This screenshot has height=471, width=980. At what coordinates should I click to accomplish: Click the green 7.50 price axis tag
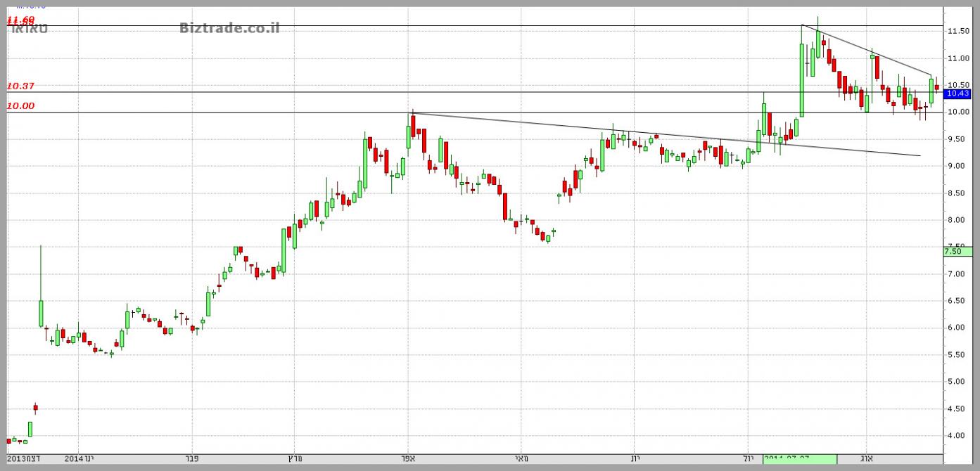pos(957,251)
